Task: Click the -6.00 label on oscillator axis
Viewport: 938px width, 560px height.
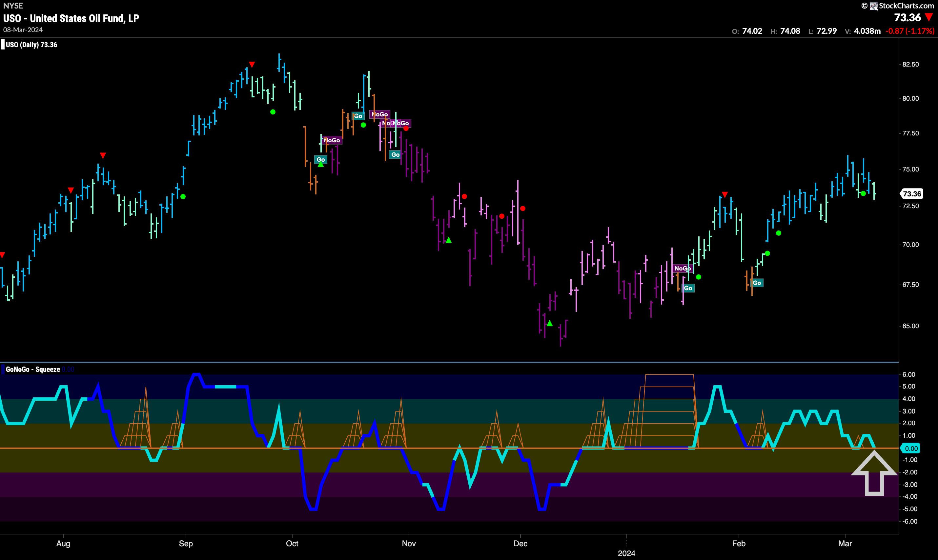Action: 910,521
